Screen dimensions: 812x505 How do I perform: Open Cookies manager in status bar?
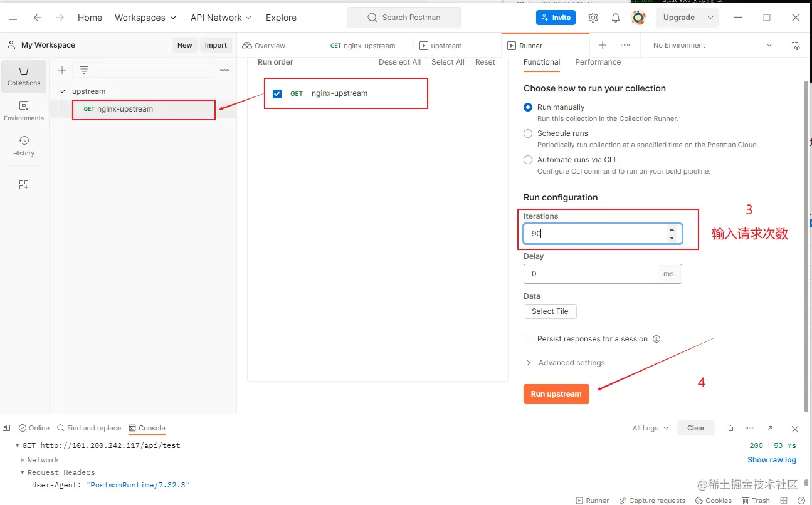[714, 501]
